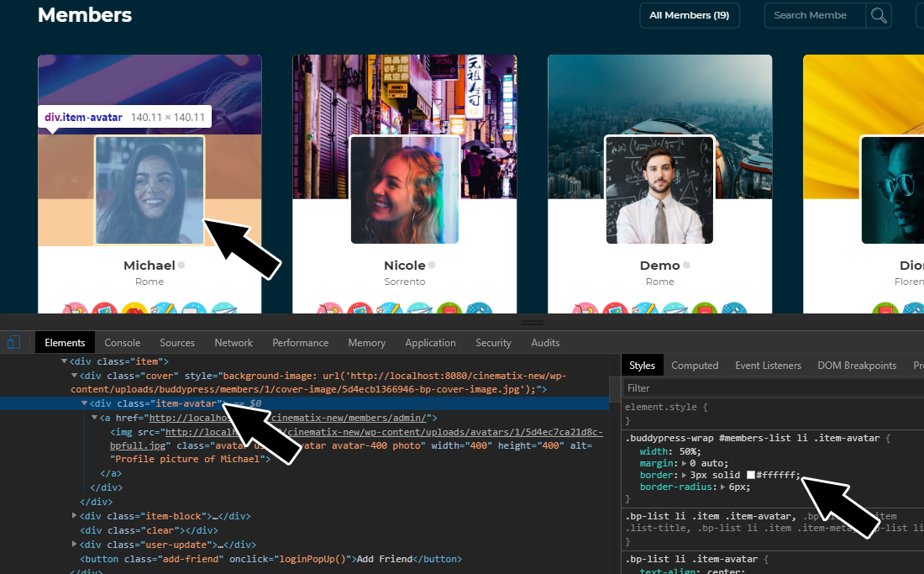Click the status dot next to Nicole

(432, 266)
